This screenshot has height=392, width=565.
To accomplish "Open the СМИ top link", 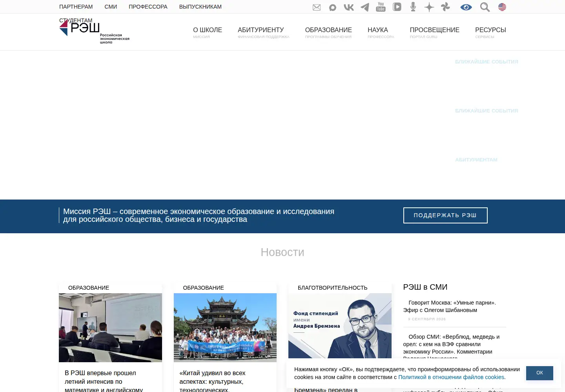I will [x=111, y=7].
